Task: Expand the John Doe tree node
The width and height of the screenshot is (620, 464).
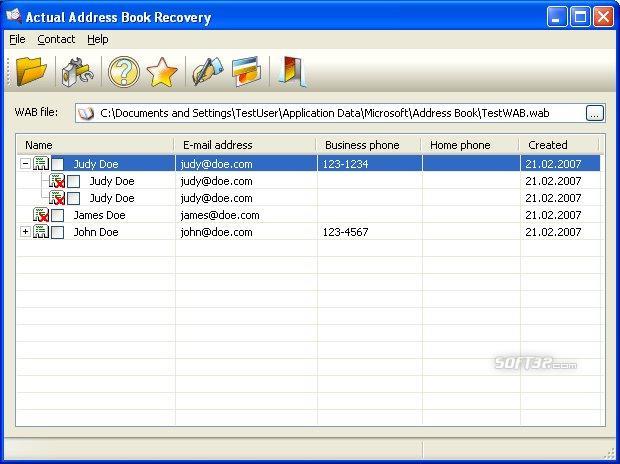Action: tap(25, 232)
